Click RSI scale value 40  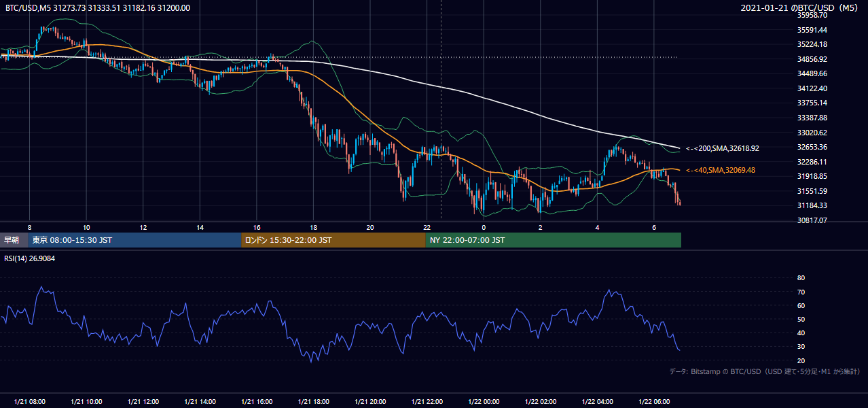pos(801,333)
